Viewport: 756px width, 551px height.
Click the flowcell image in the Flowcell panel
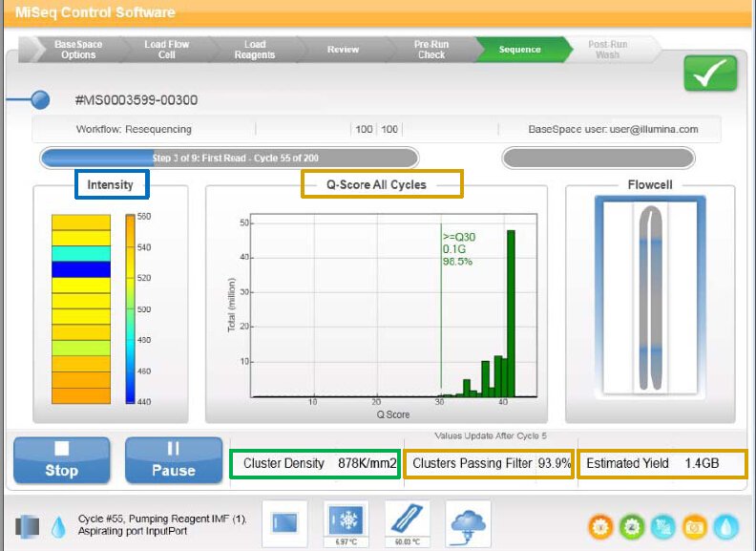[x=650, y=297]
